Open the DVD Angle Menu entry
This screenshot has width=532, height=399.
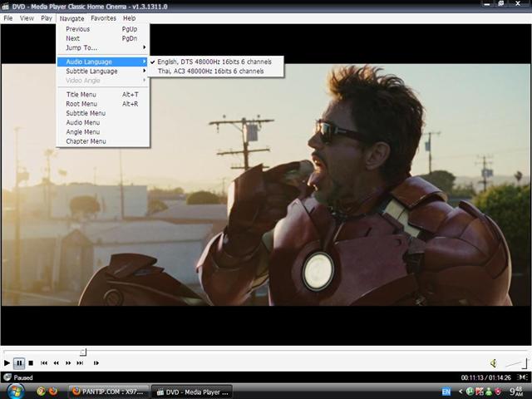(x=103, y=132)
